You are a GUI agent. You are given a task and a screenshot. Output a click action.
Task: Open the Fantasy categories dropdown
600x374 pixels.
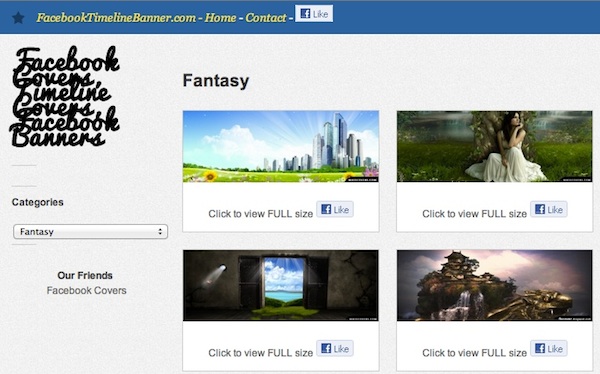click(x=90, y=232)
